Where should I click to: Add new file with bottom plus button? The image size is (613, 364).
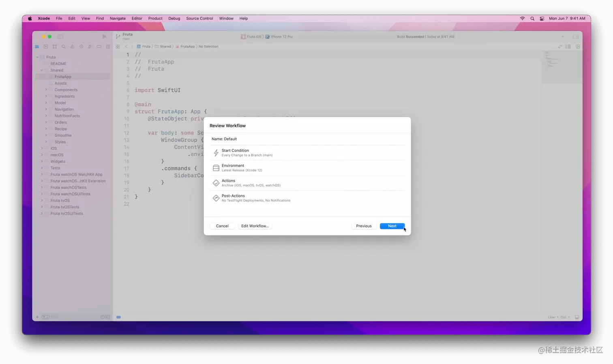click(37, 317)
